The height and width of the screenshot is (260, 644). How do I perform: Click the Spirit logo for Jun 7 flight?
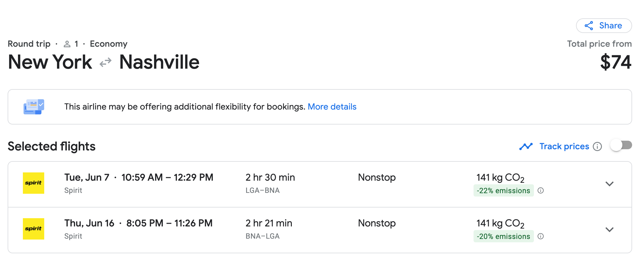34,183
